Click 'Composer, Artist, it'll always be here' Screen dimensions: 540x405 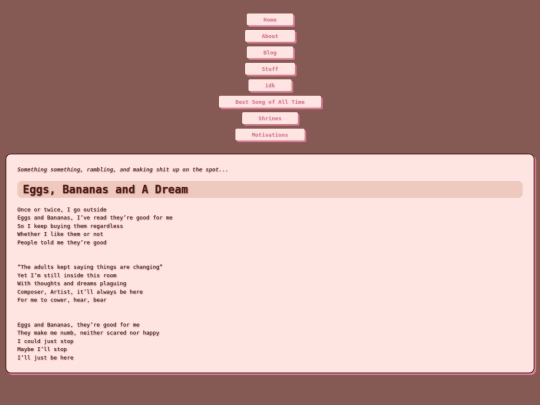(80, 292)
